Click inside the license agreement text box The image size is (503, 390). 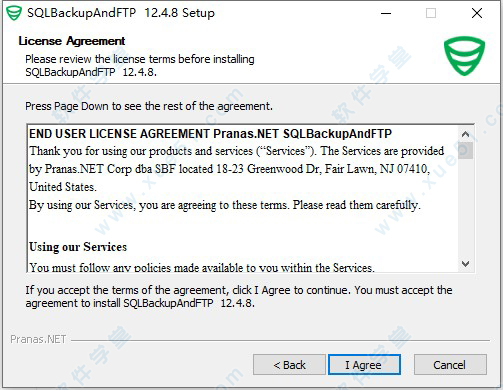pos(243,199)
